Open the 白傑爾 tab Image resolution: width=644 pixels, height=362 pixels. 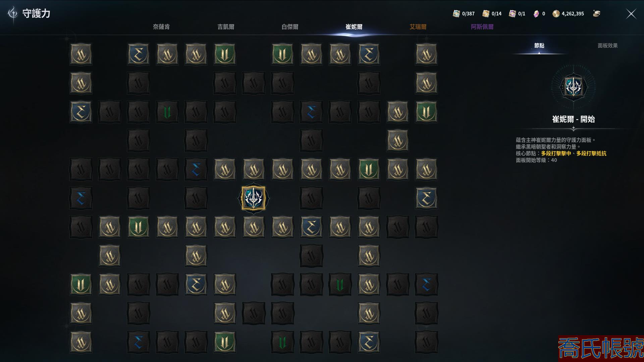pos(290,27)
